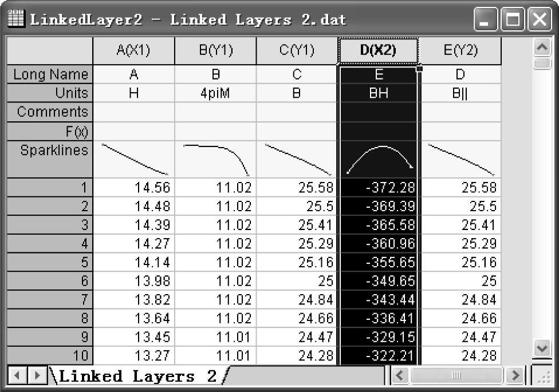Click cell value 13.27
The image size is (559, 392).
click(x=133, y=355)
